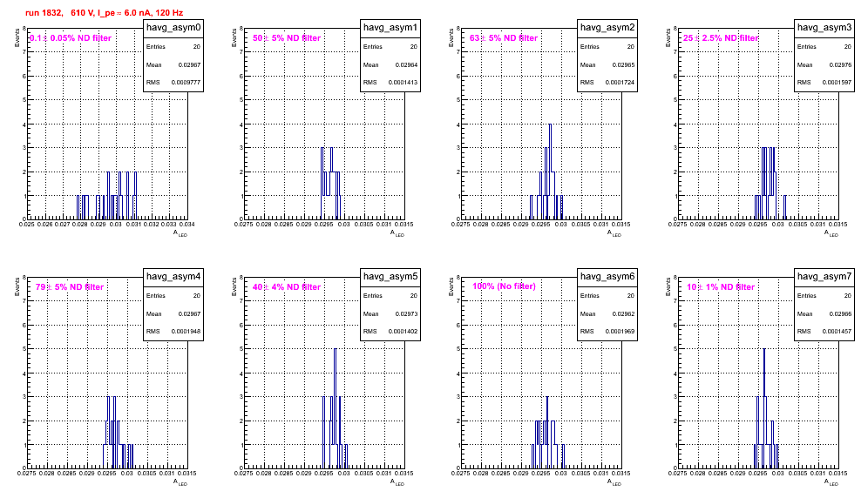Viewport: 868px width, 498px height.
Task: Select the '63 ± 5% ND filter' label
Action: click(x=504, y=38)
